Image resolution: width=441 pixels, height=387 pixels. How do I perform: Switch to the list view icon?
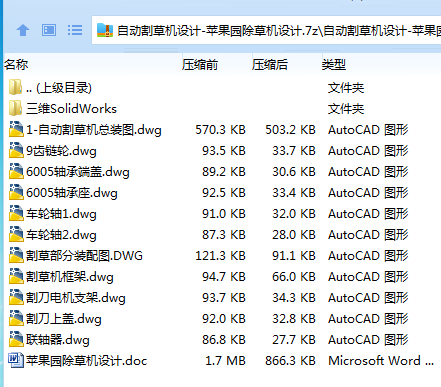click(75, 30)
